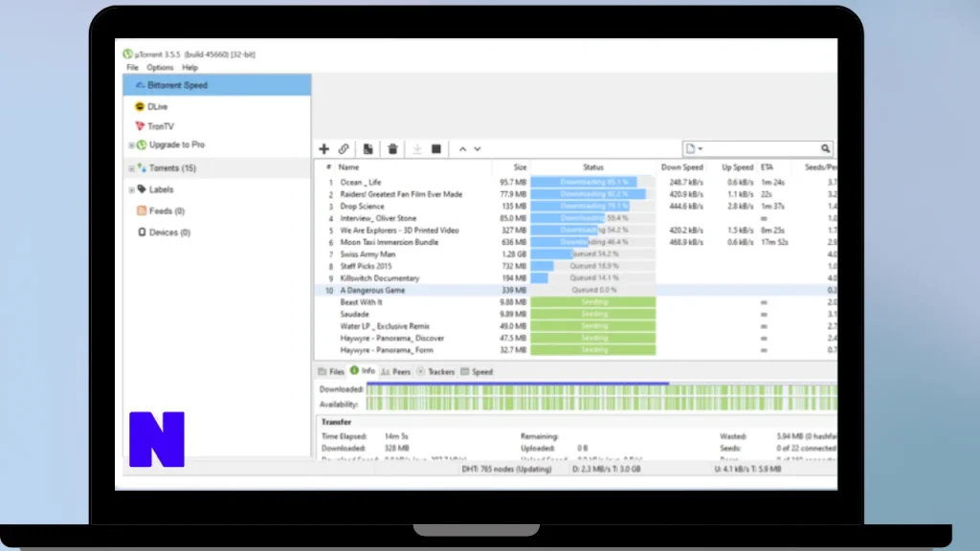Click the Start Torrent download icon
Viewport: 980px width, 551px height.
click(417, 148)
